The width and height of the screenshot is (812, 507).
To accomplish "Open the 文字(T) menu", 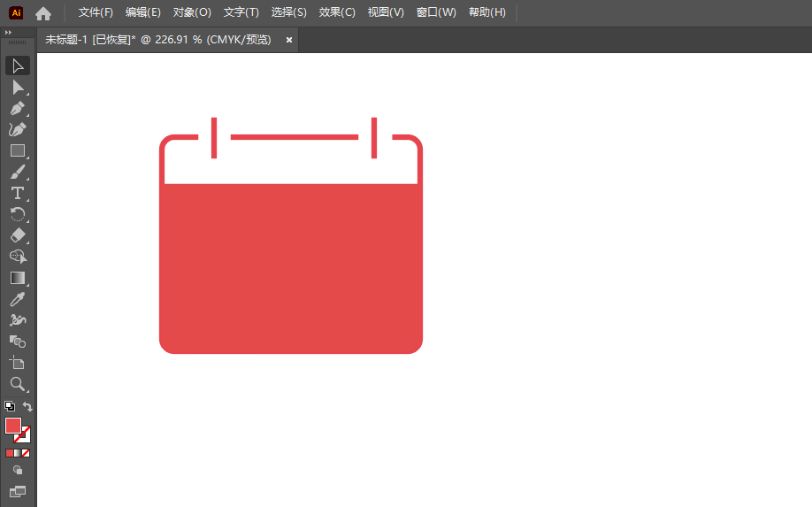I will point(241,12).
